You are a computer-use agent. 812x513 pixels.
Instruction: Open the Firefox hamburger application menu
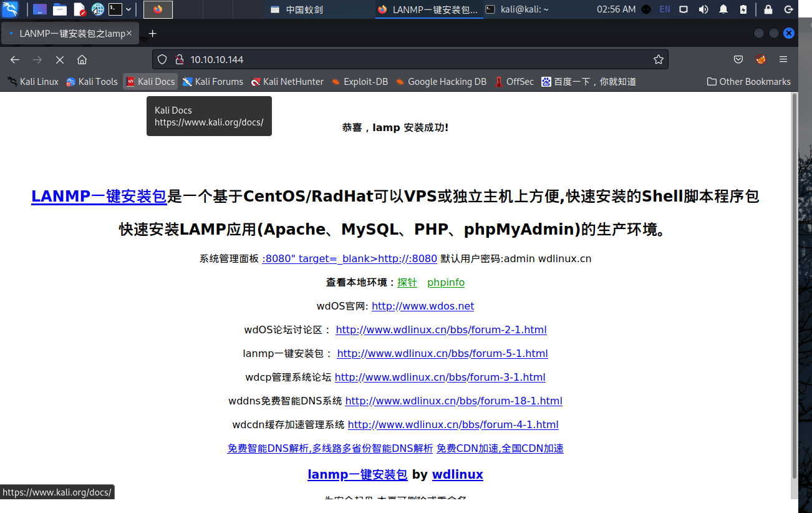tap(783, 59)
